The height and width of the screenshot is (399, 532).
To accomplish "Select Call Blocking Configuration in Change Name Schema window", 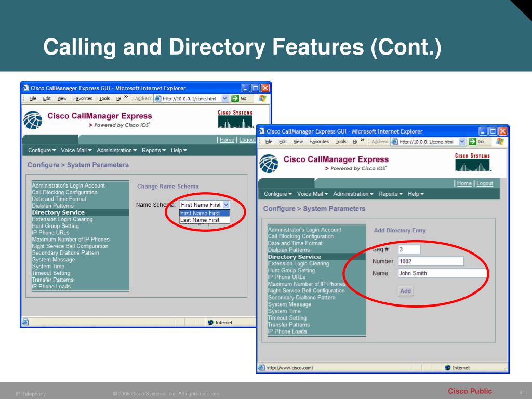I will point(64,192).
